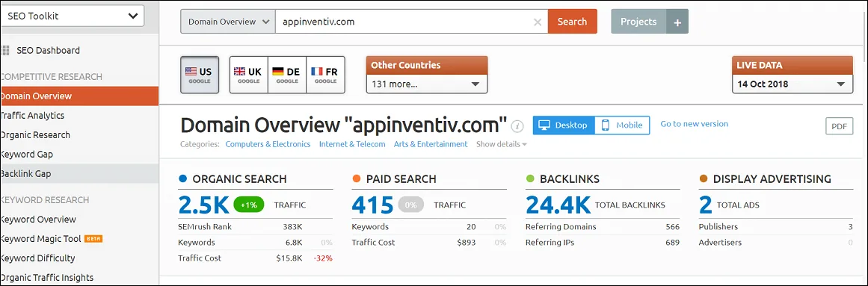The height and width of the screenshot is (286, 868).
Task: Click the info icon next to domain title
Action: coord(517,125)
